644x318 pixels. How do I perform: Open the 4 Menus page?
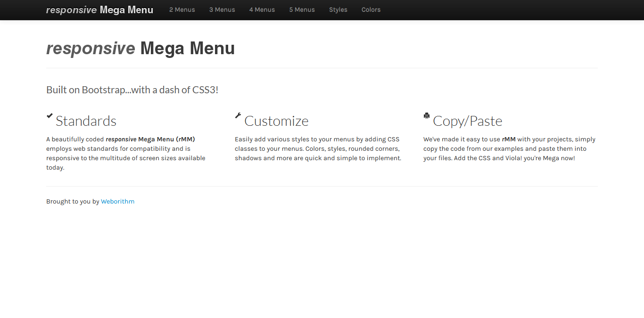click(262, 9)
